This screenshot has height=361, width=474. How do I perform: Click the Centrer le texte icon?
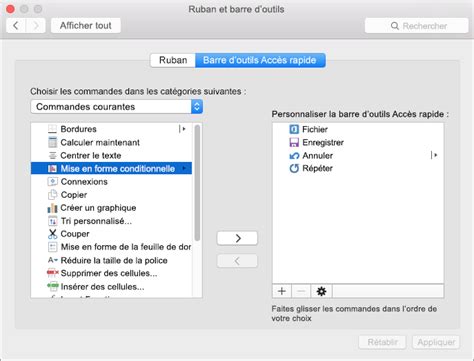[x=52, y=155]
